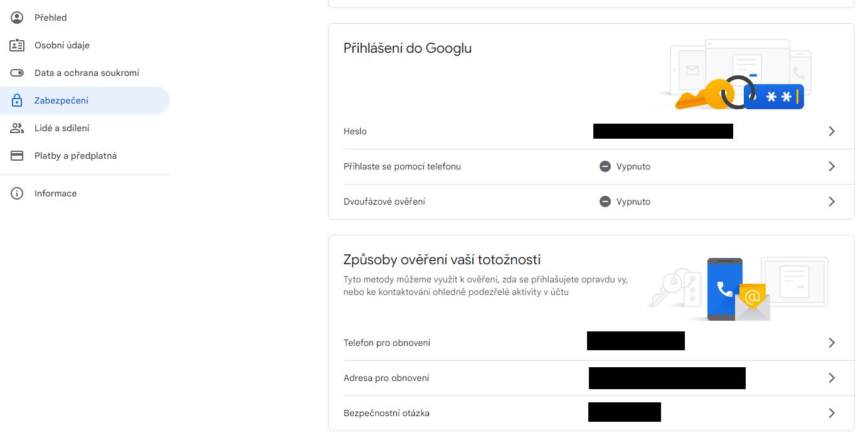Screen dimensions: 868x440
Task: Expand the Adresa pro obnovení arrow
Action: coord(832,378)
